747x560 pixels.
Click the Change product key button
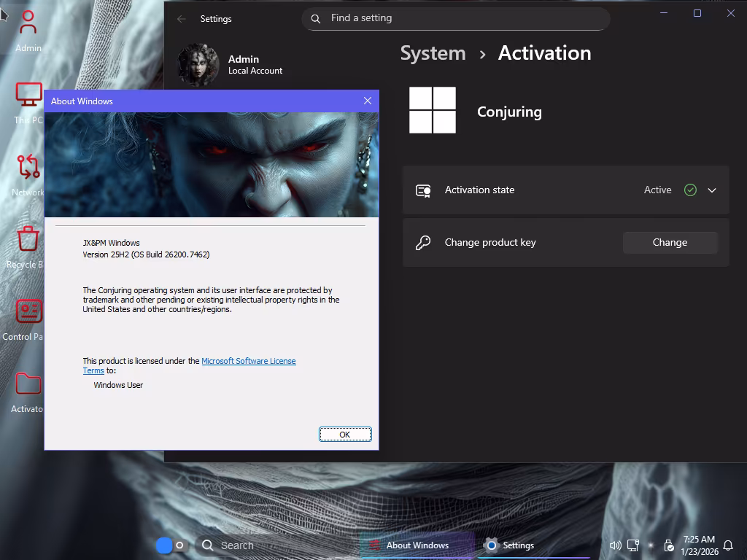pyautogui.click(x=670, y=243)
